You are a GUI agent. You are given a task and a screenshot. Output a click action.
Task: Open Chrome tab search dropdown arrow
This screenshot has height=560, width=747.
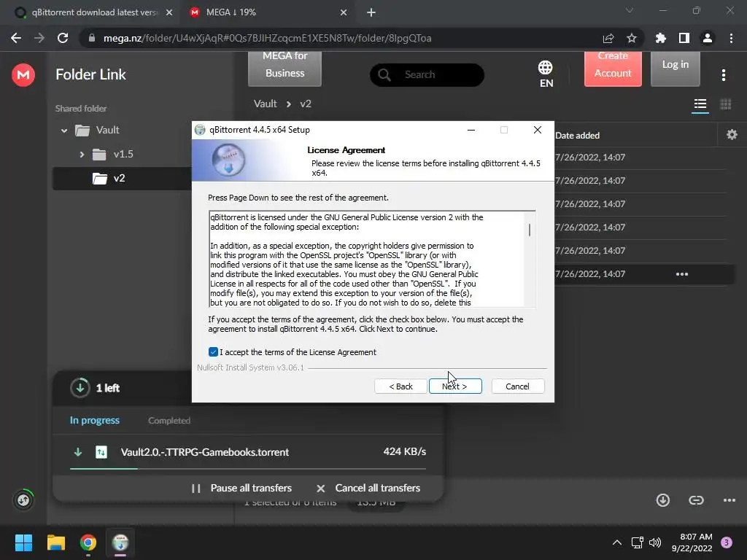[630, 10]
